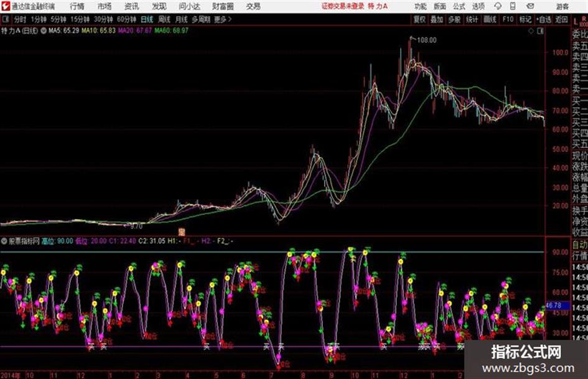Viewport: 588px width, 379px height.
Task: Switch to the 5分钟 period tab
Action: [x=58, y=19]
